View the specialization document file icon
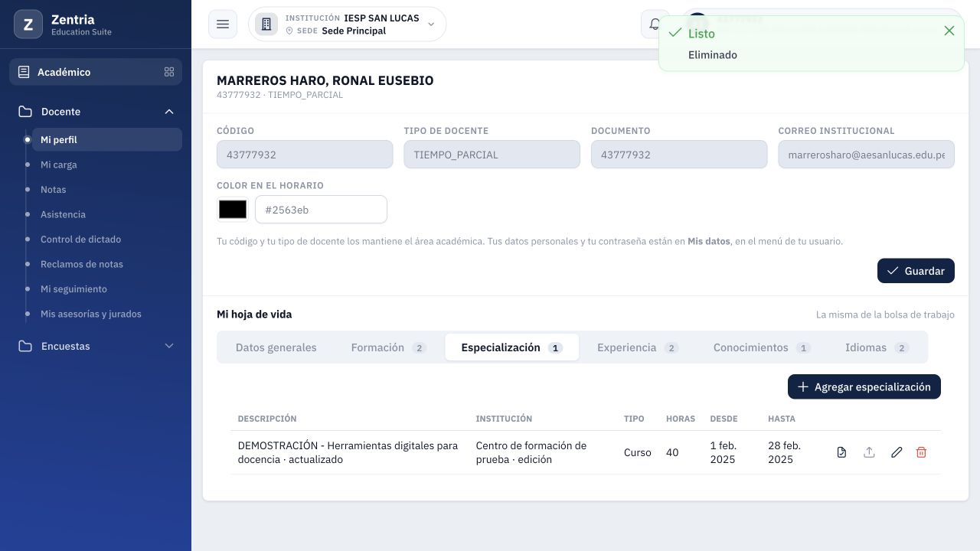 [841, 452]
